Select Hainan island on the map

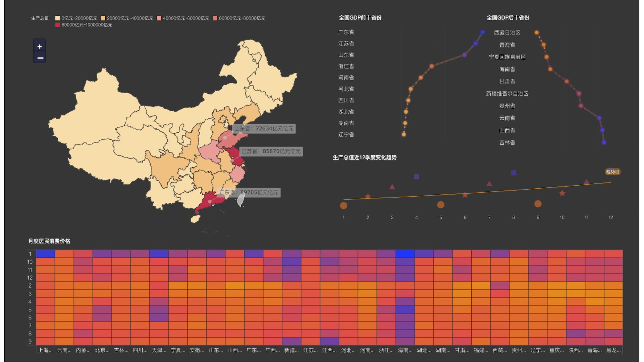point(196,219)
